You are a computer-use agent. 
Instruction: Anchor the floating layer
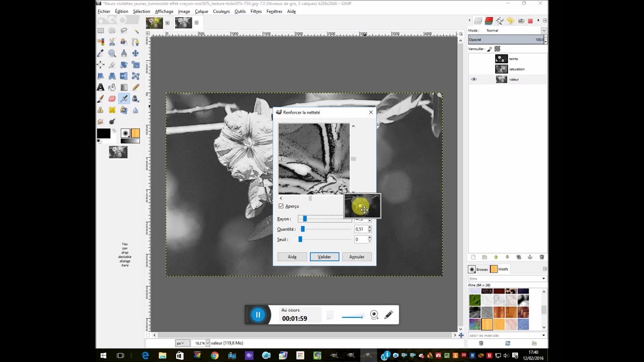[x=530, y=257]
